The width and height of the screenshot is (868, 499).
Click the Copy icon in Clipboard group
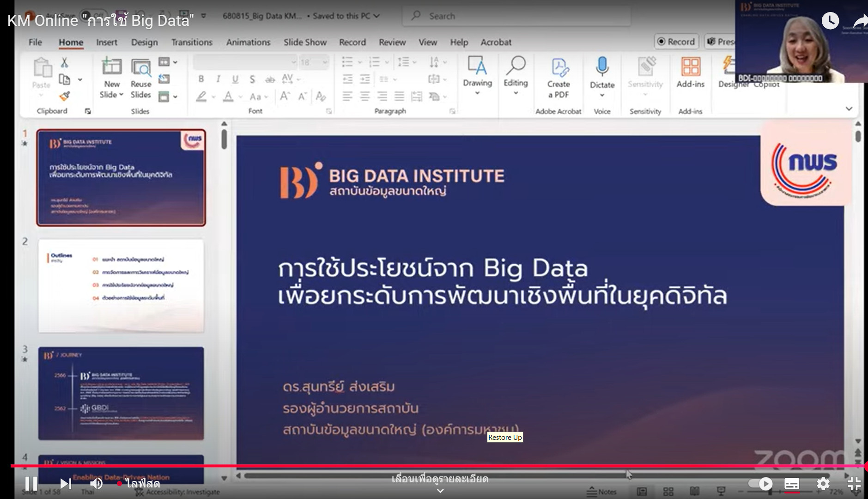pyautogui.click(x=64, y=79)
